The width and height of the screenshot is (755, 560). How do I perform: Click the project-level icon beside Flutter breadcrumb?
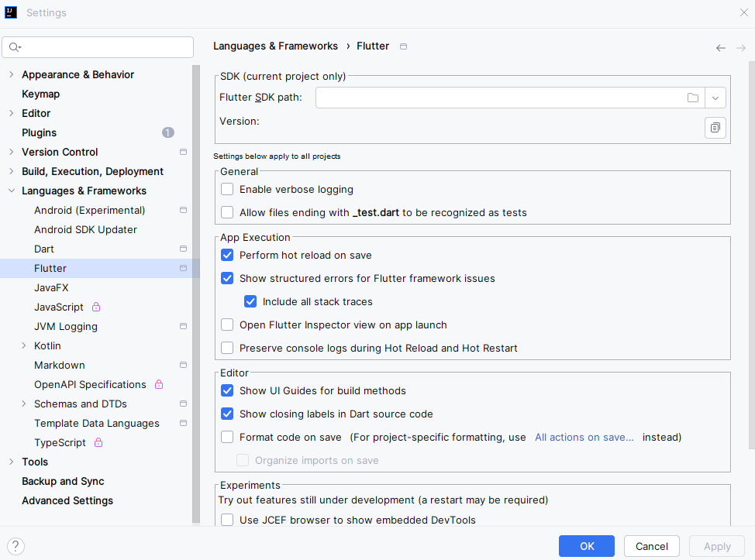pos(404,46)
